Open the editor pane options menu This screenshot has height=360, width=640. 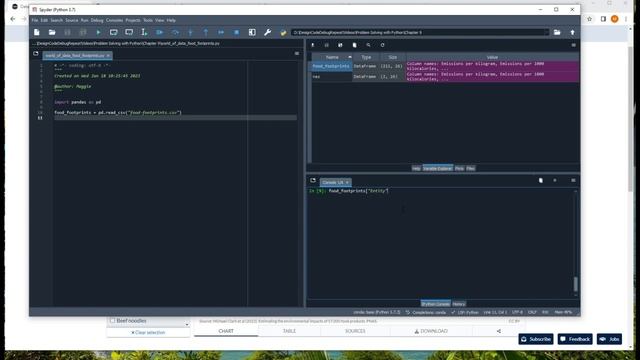[297, 53]
